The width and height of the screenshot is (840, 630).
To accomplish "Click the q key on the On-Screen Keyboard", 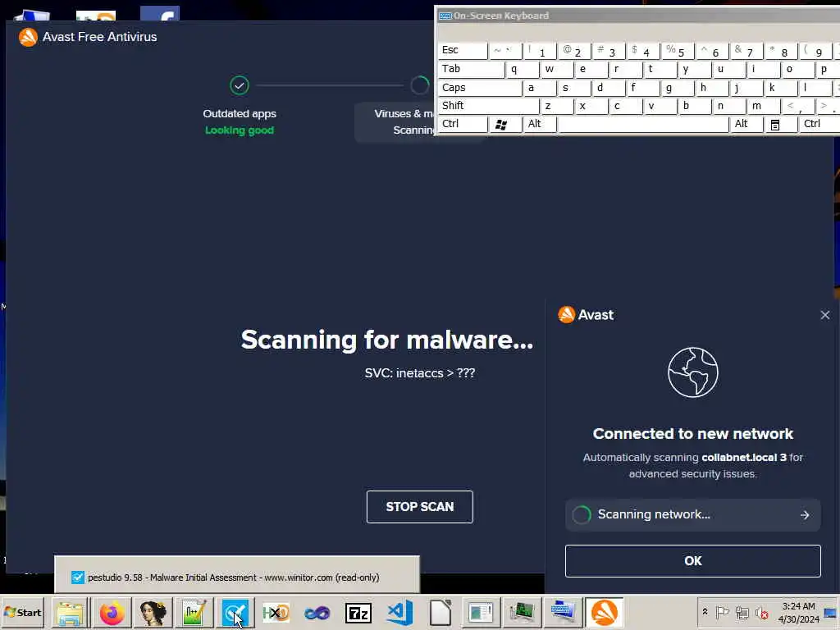I will click(x=523, y=69).
